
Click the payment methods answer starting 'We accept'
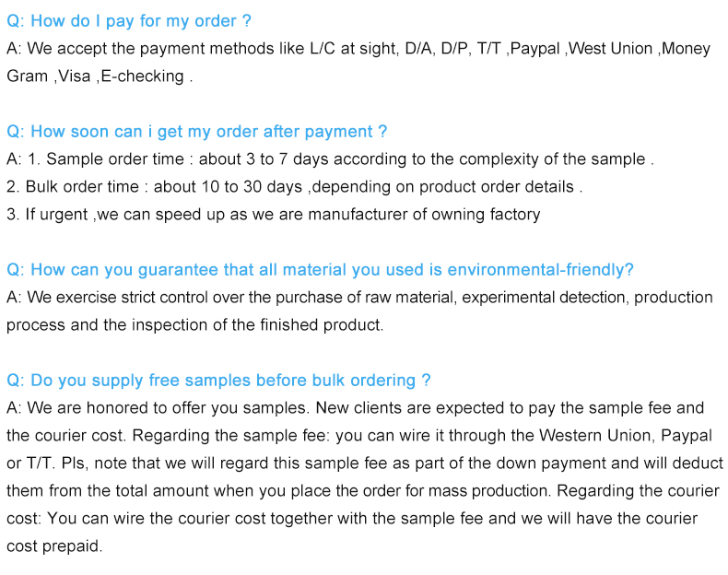click(358, 49)
